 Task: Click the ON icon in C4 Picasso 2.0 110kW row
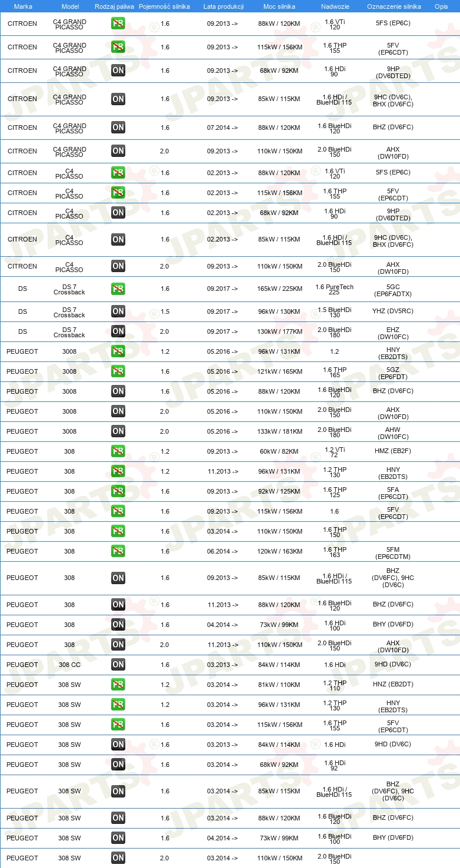point(118,266)
